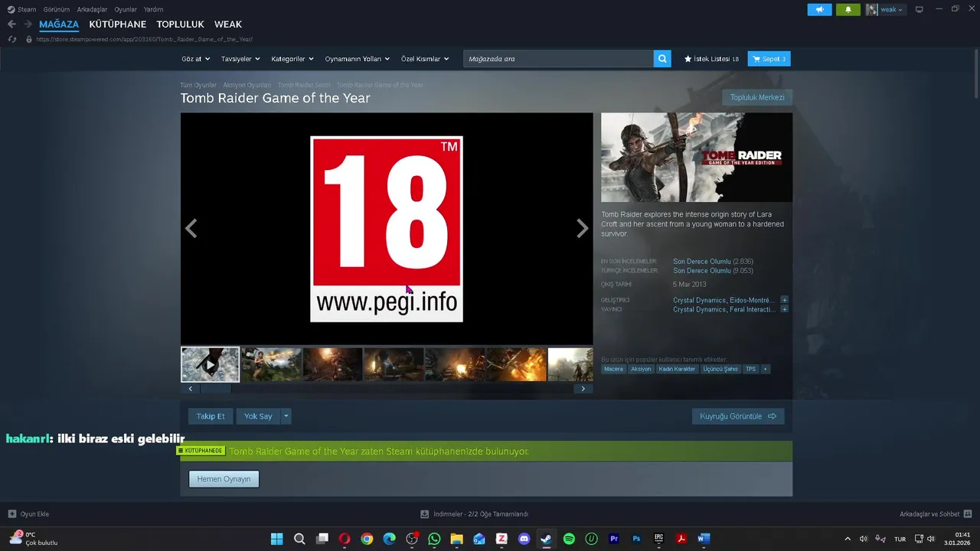The height and width of the screenshot is (551, 980).
Task: Open Oynamanın Yolları dropdown
Action: click(x=358, y=59)
